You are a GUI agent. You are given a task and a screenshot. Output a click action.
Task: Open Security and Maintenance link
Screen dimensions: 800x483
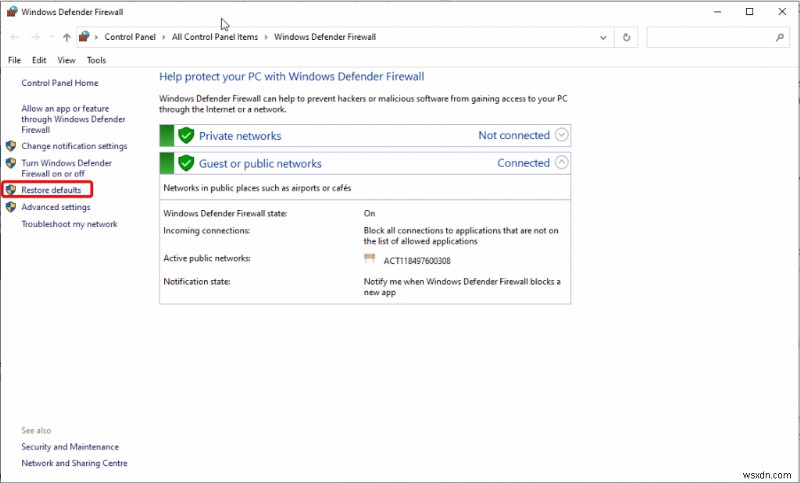[70, 447]
